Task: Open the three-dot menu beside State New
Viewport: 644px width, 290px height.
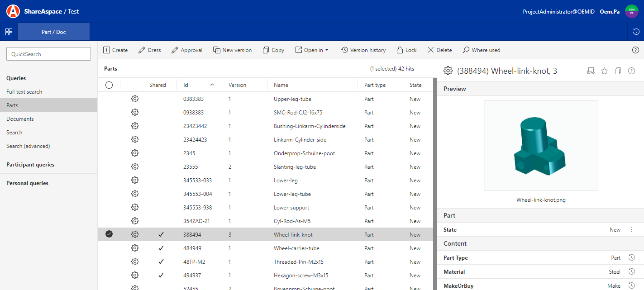Action: pyautogui.click(x=632, y=229)
